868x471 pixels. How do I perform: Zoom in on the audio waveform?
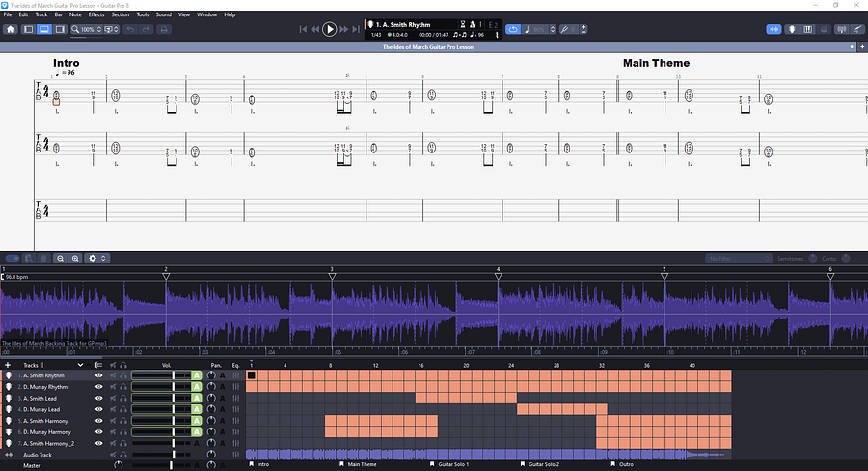tap(75, 259)
